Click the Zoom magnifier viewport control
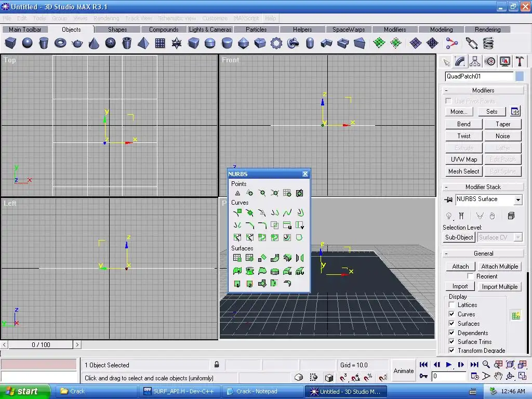This screenshot has width=532, height=399. (486, 364)
